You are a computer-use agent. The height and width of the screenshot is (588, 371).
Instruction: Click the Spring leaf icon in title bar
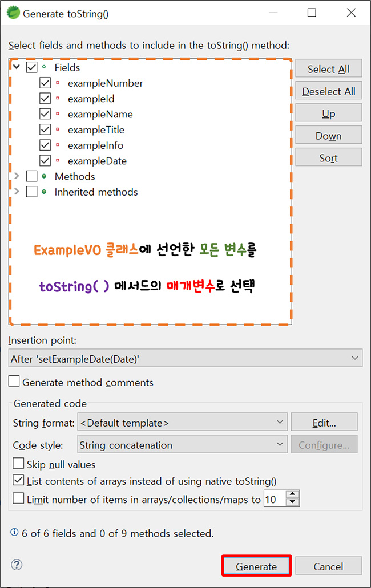13,13
